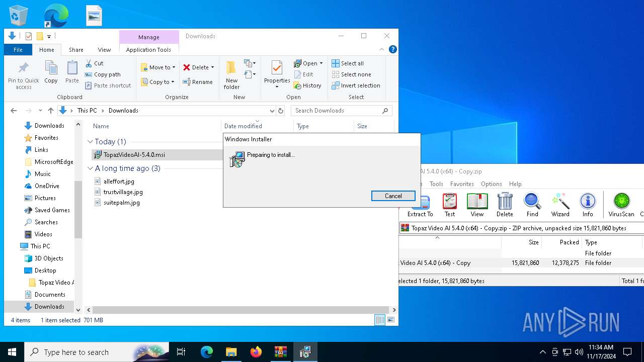This screenshot has height=362, width=644.
Task: Open the Open dropdown in ribbon
Action: tap(308, 63)
